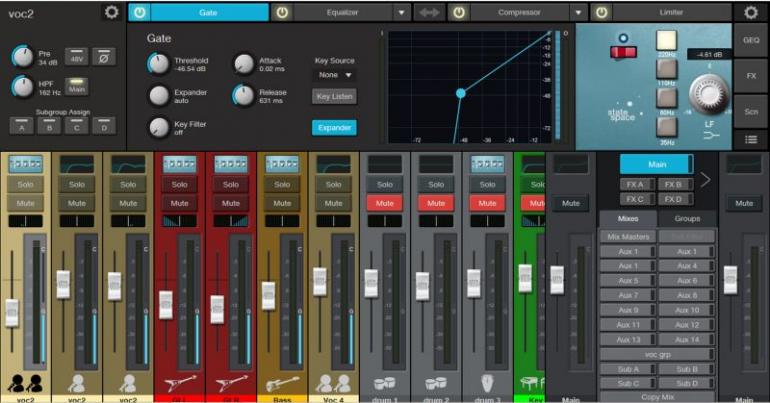Toggle the Equalizer power button
Viewport: 770px width, 403px height.
tap(282, 13)
